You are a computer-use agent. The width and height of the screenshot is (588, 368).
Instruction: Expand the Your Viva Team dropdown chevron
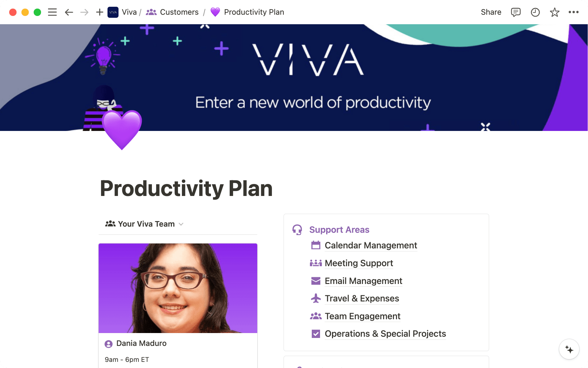181,224
